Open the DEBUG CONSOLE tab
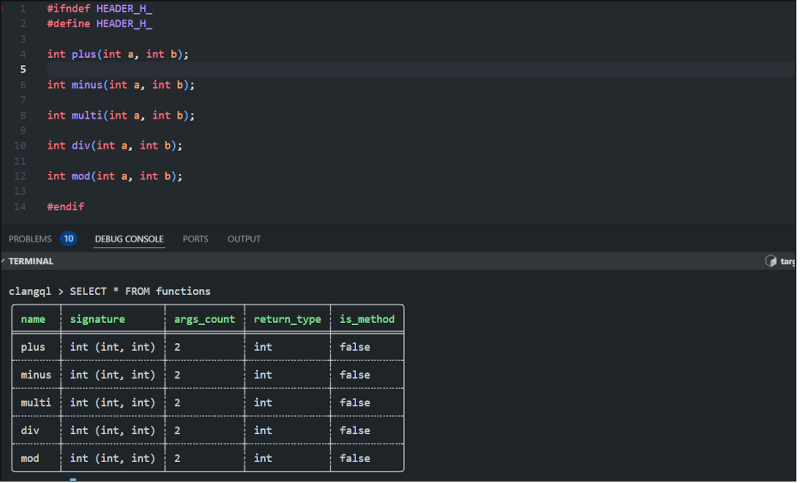 tap(129, 239)
